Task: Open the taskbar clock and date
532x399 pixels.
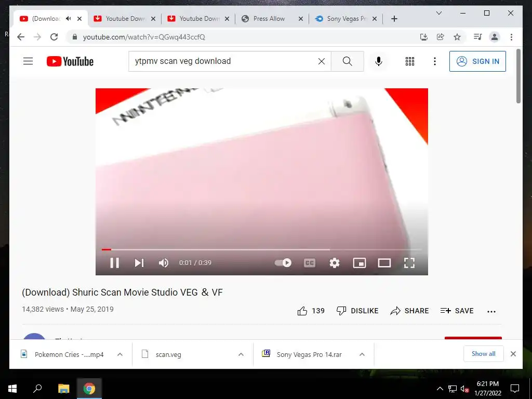Action: [x=488, y=389]
